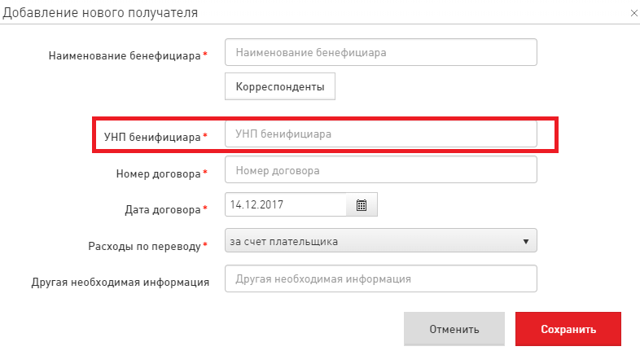Focus the Наименование бенефициара input field

(381, 52)
